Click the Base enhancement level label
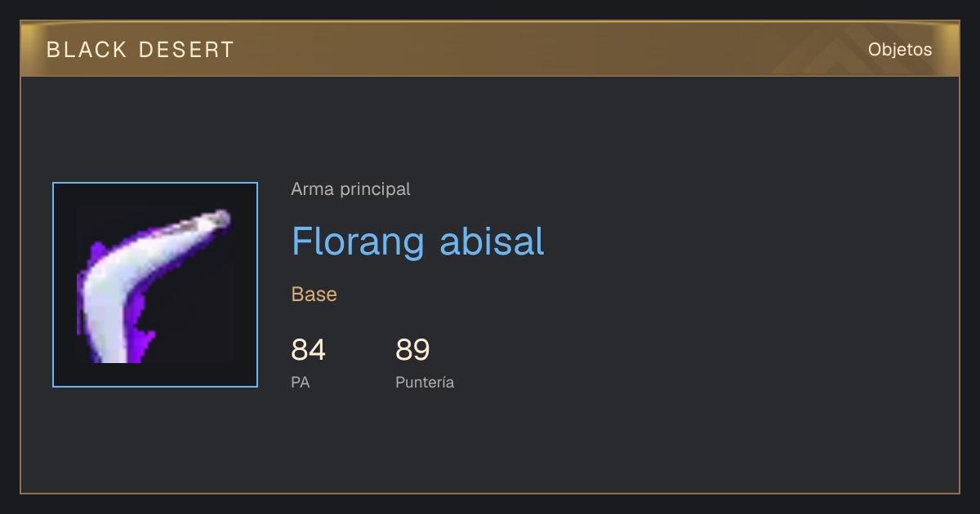Image resolution: width=980 pixels, height=514 pixels. point(314,295)
